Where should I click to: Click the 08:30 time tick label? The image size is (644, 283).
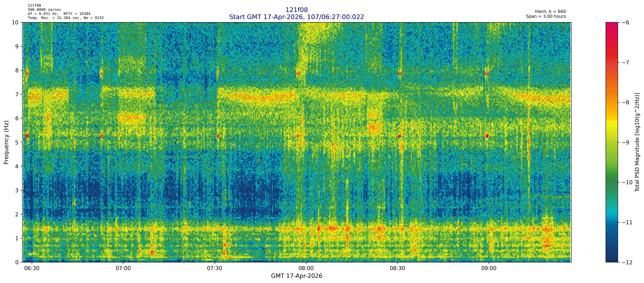[397, 269]
